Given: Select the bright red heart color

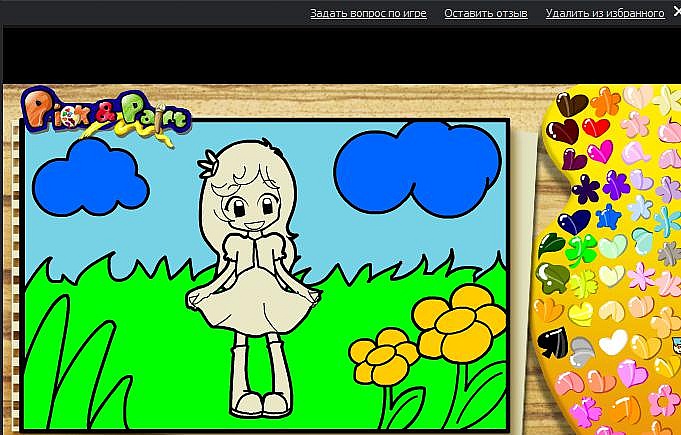Looking at the screenshot, I should (x=596, y=127).
